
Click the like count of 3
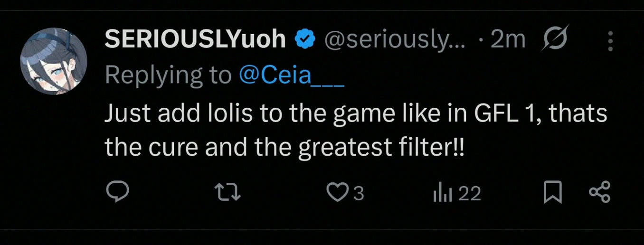(359, 193)
